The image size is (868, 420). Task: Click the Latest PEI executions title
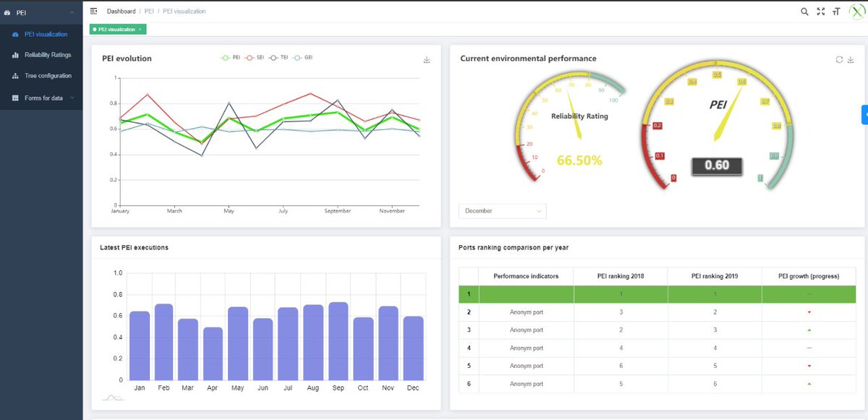[x=134, y=247]
